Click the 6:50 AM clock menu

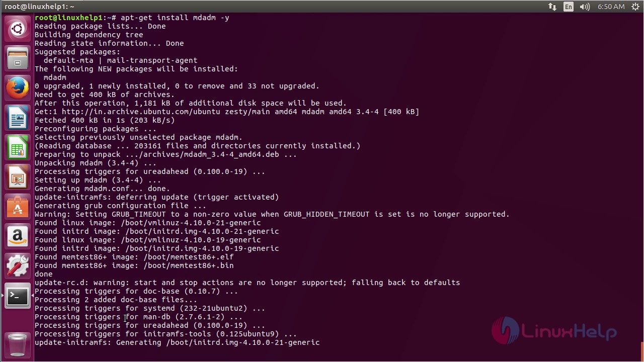[x=611, y=7]
